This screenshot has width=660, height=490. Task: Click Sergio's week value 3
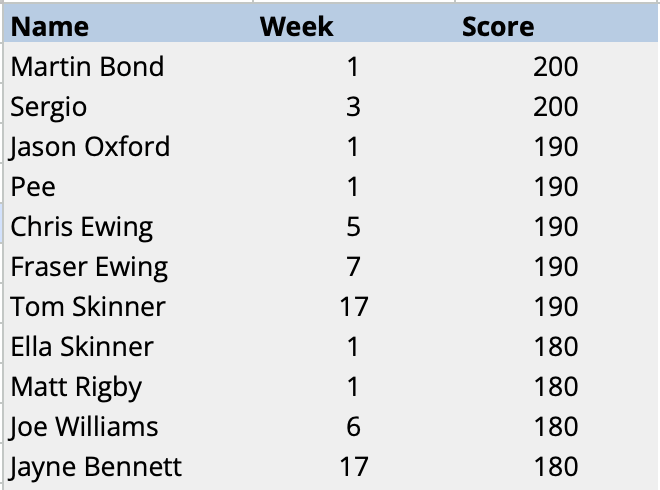tap(353, 107)
